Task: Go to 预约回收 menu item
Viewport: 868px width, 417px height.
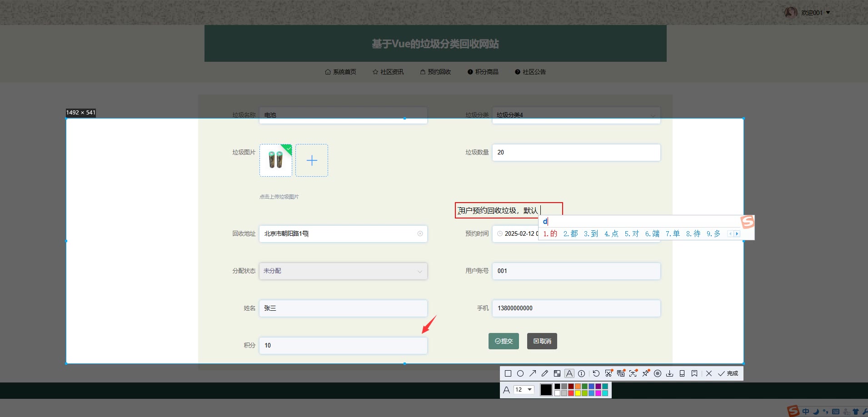Action: pyautogui.click(x=435, y=72)
